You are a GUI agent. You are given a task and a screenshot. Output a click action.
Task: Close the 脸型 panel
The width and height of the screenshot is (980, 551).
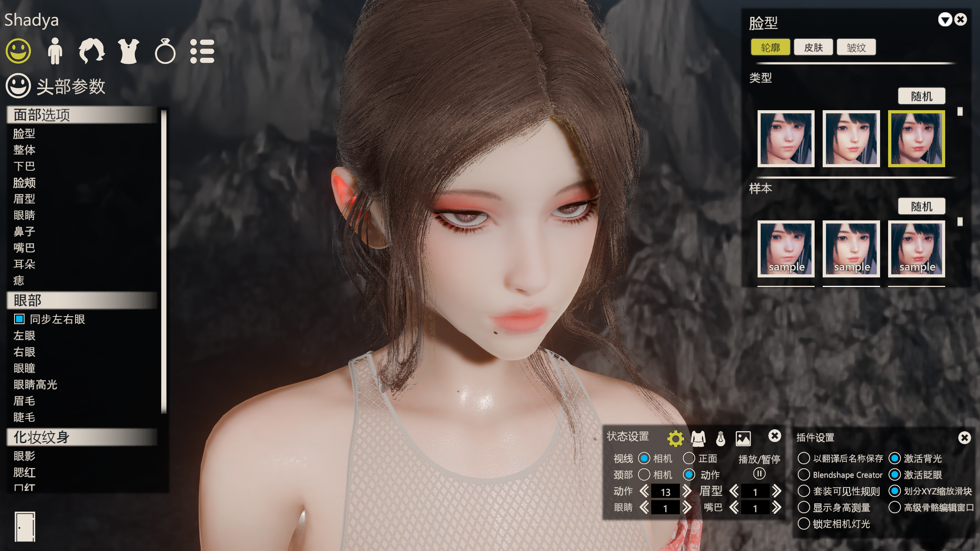pos(960,20)
